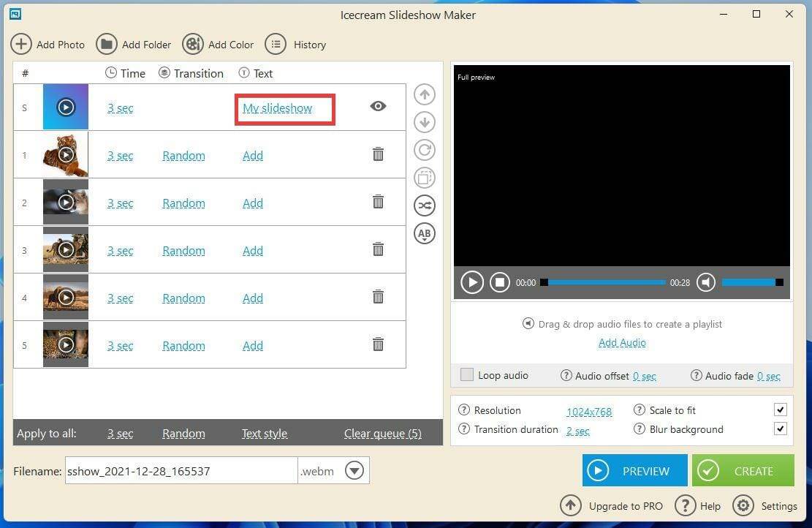
Task: Mute preview using the speaker icon
Action: pos(705,282)
